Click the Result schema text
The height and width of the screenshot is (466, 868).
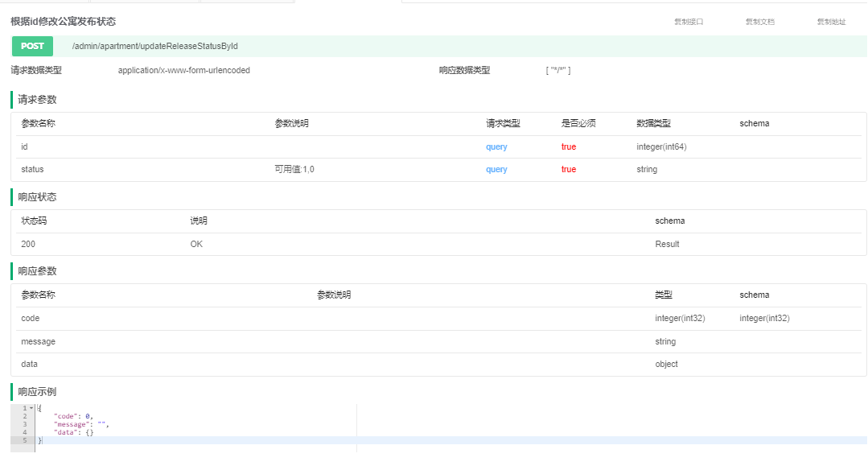[x=668, y=243]
